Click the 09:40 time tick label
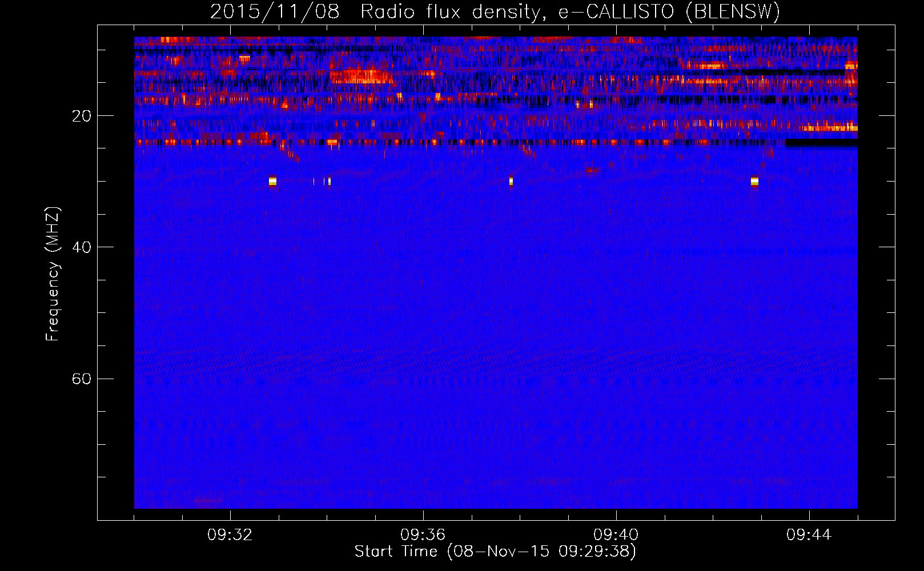Screen dimensions: 924x571 616,535
